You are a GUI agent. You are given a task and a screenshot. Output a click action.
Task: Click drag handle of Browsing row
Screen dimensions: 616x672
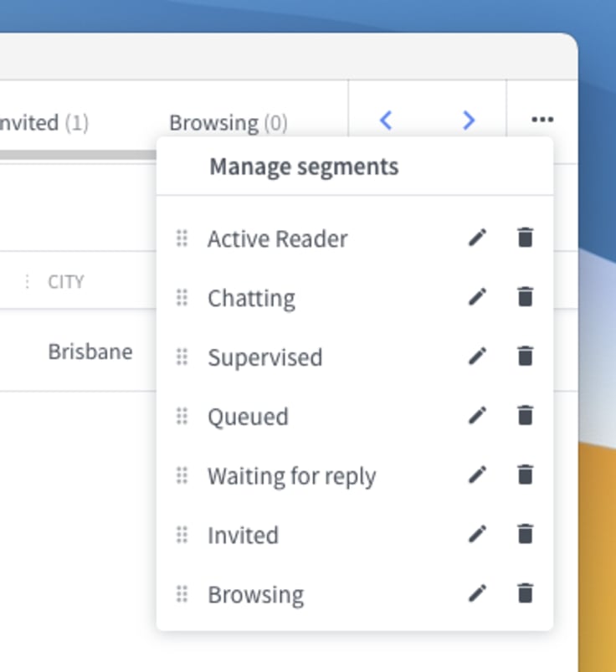[x=182, y=594]
